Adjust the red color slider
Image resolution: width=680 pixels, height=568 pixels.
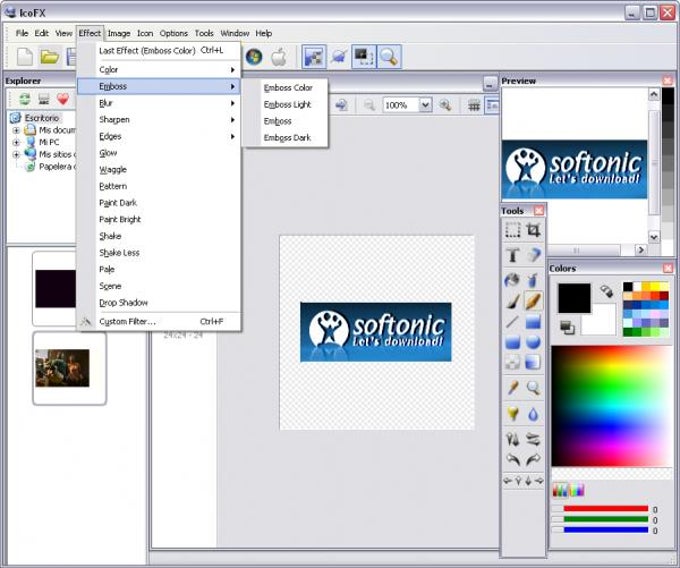point(605,509)
